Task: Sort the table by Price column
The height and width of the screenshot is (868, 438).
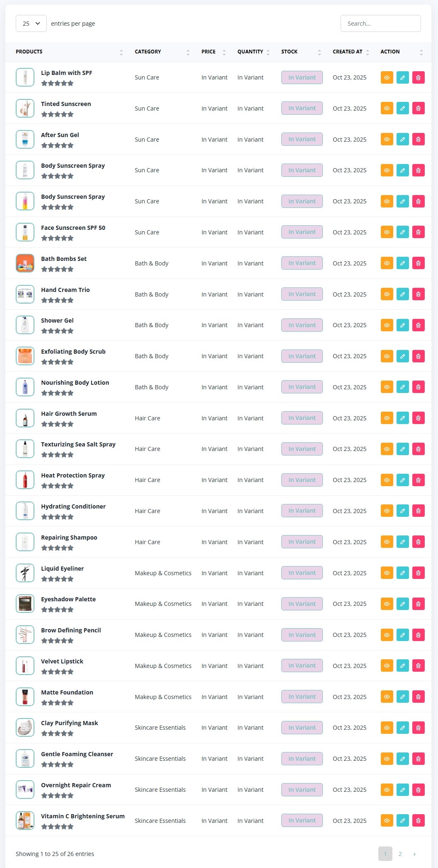Action: tap(208, 52)
